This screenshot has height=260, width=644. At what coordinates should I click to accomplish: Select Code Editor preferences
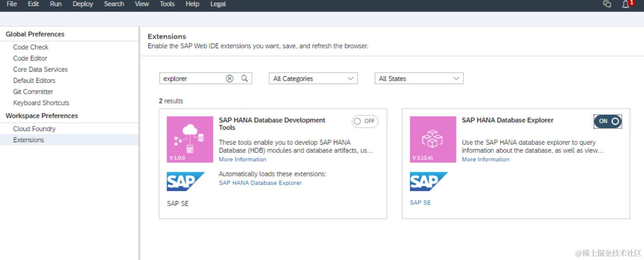click(x=30, y=58)
